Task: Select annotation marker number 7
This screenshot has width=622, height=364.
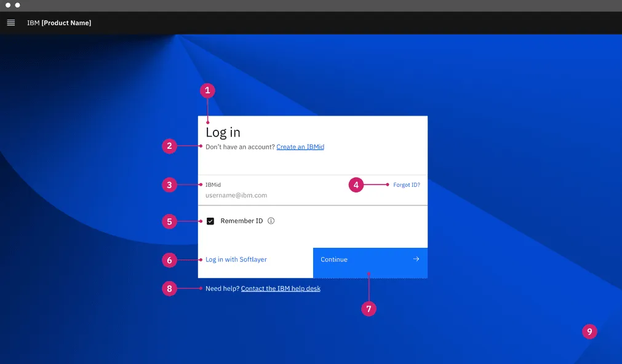Action: tap(369, 309)
